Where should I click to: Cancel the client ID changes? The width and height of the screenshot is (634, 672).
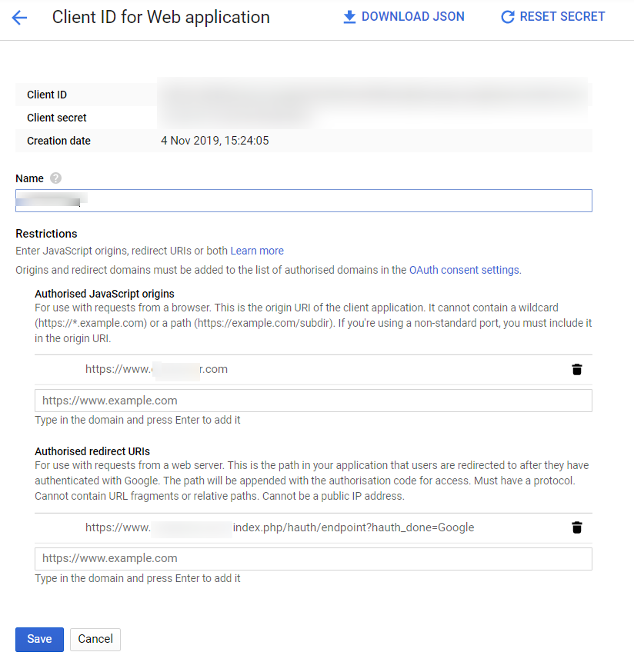click(x=95, y=639)
